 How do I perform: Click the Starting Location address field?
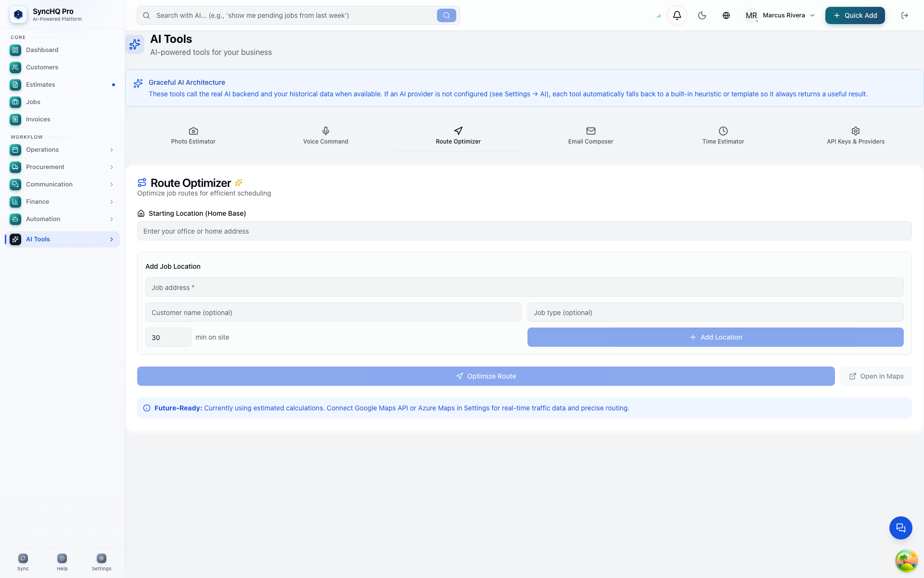524,231
